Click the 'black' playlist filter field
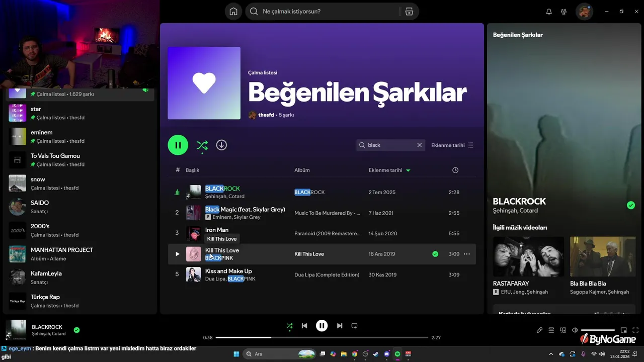The height and width of the screenshot is (362, 644). [x=390, y=145]
